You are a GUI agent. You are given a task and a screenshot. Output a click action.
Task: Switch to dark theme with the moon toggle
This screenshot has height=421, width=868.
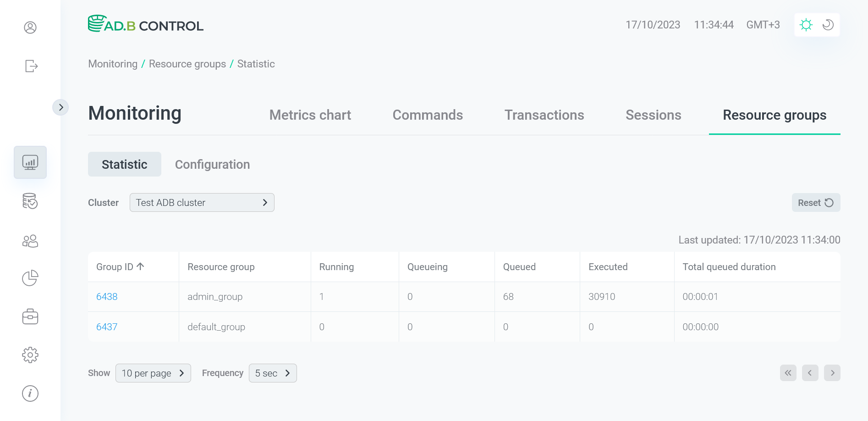pyautogui.click(x=827, y=25)
